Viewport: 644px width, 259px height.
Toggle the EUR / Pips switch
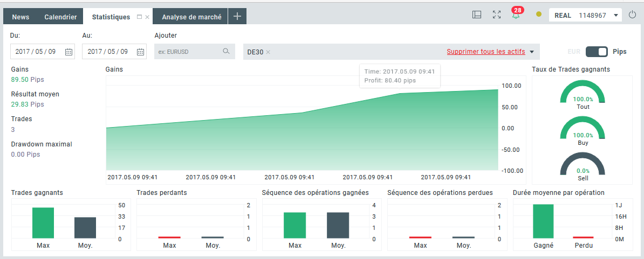pos(597,52)
